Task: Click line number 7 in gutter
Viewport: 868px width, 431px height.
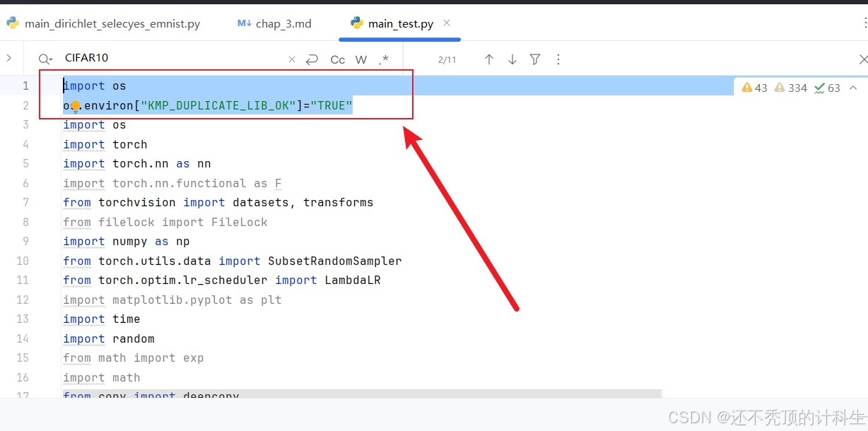Action: (x=26, y=202)
